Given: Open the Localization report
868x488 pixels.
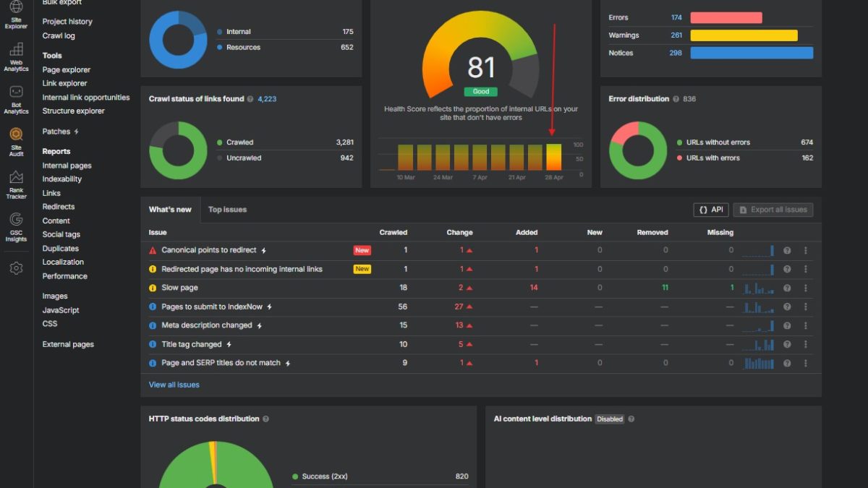Looking at the screenshot, I should click(63, 262).
